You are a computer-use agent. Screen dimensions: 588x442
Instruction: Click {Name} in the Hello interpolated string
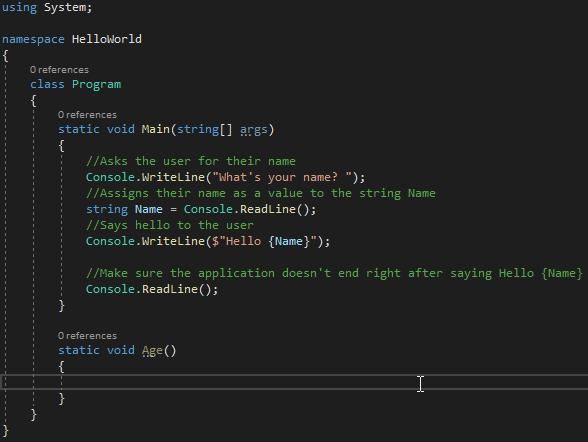coord(289,241)
